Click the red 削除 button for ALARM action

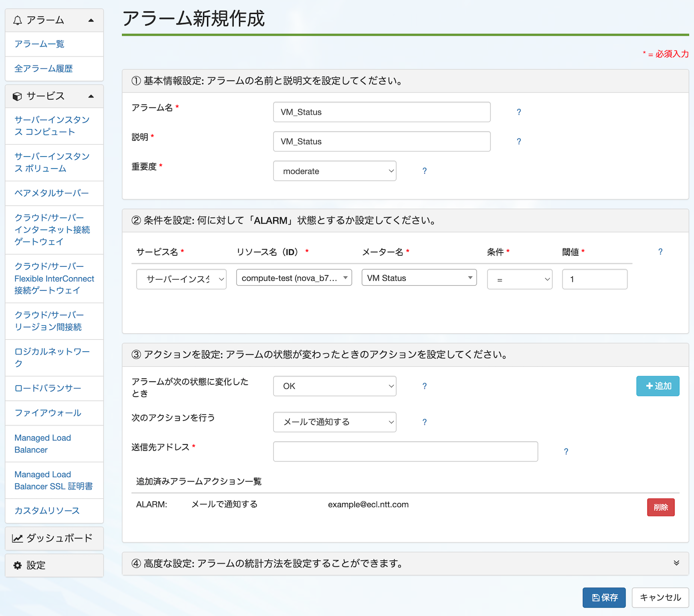tap(660, 507)
